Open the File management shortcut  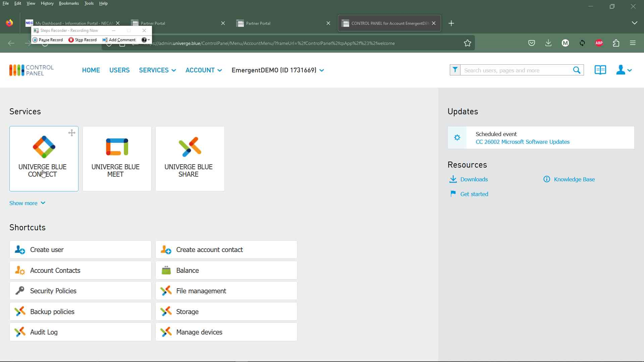(x=226, y=291)
